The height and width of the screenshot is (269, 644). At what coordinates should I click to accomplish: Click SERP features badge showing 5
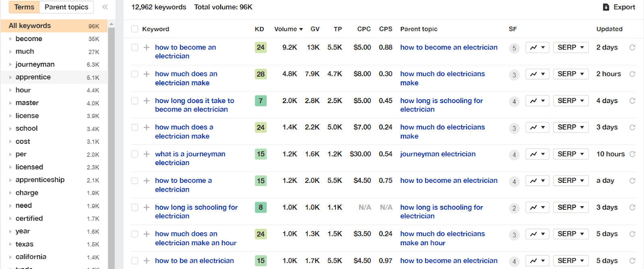click(x=514, y=48)
